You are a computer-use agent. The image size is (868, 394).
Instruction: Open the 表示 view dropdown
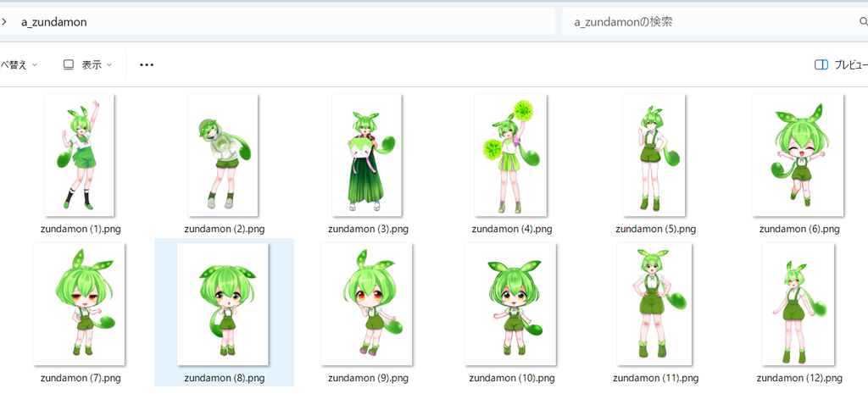pyautogui.click(x=87, y=64)
